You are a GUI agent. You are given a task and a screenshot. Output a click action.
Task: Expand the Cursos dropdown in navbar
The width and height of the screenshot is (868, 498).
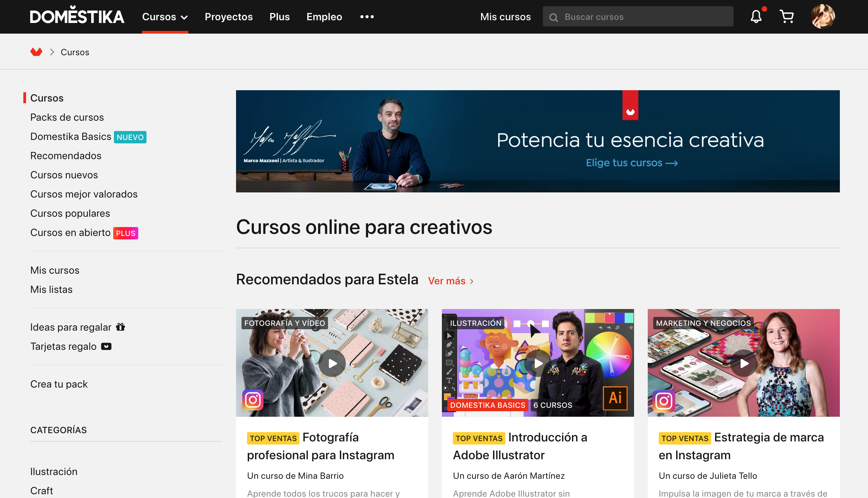pos(165,17)
